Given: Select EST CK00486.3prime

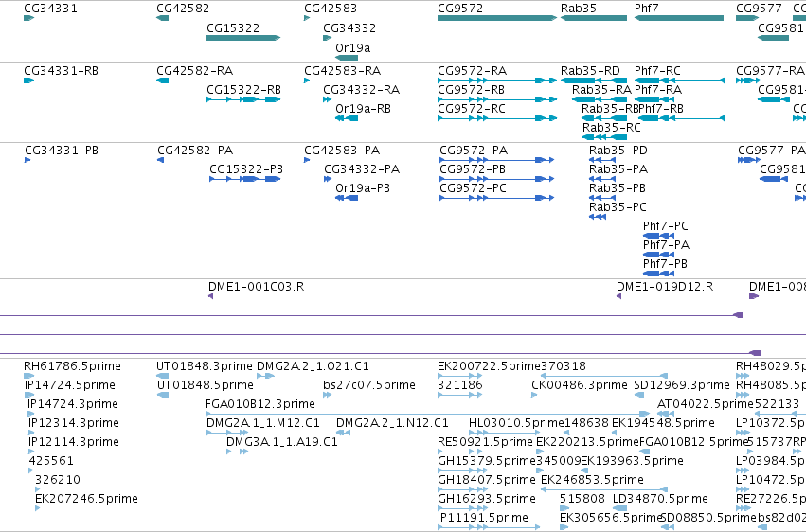Looking at the screenshot, I should 580,385.
